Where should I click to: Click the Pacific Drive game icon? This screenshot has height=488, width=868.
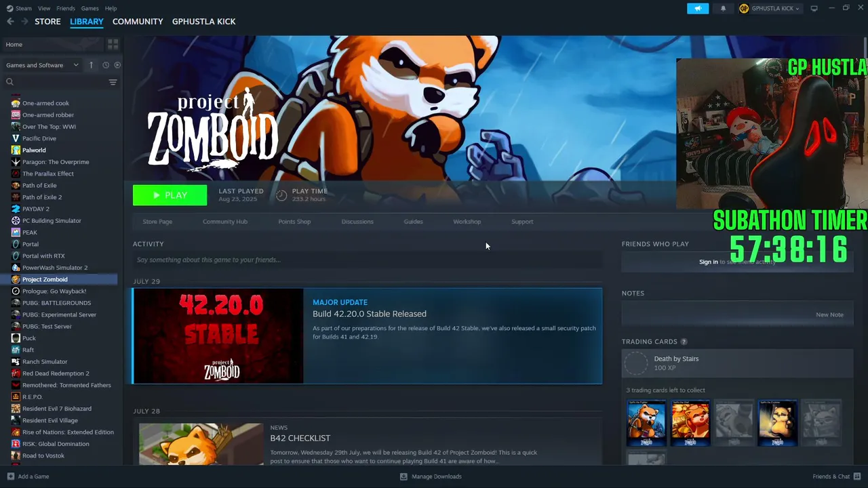16,138
